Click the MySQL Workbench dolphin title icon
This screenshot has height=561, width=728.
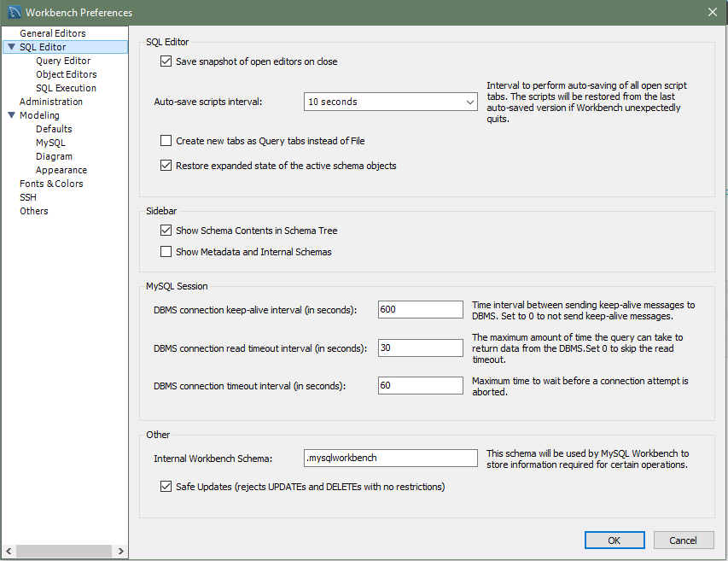pos(14,12)
